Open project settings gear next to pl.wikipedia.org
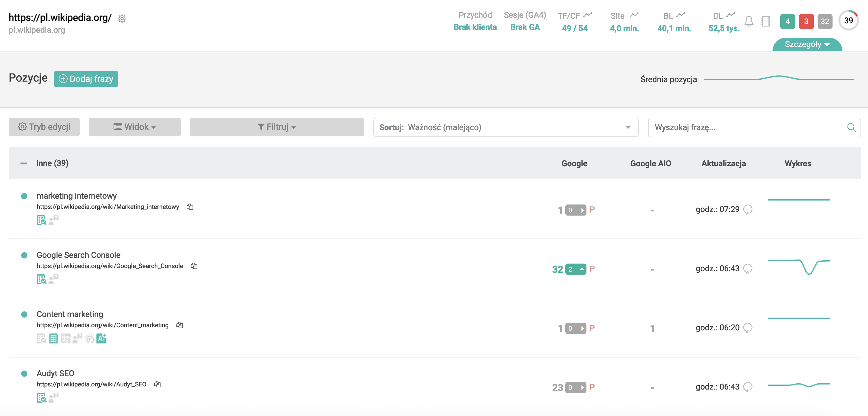This screenshot has height=416, width=868. click(x=122, y=19)
